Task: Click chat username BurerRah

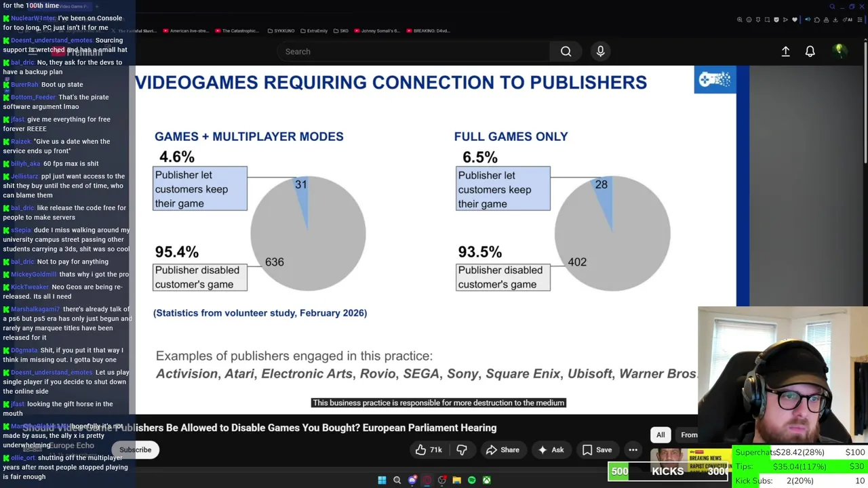Action: [x=24, y=85]
